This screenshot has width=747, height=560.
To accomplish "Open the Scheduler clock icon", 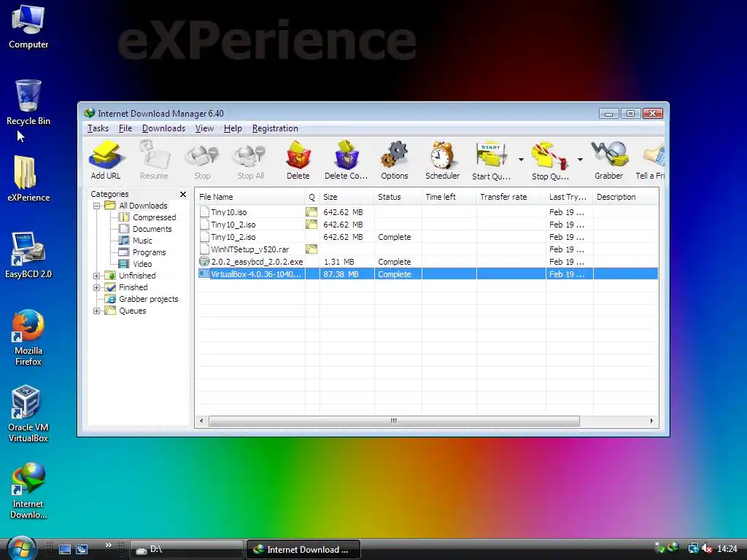I will click(443, 160).
